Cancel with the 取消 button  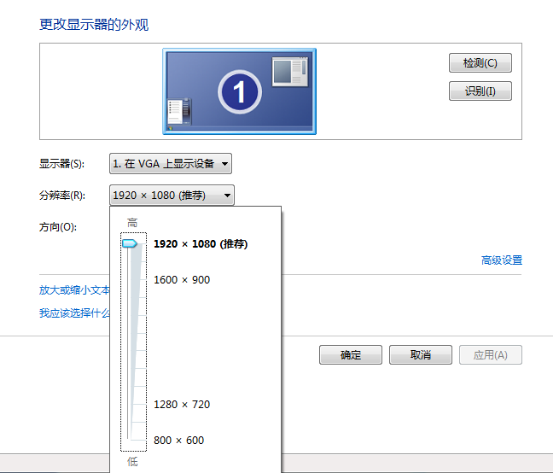tap(420, 355)
